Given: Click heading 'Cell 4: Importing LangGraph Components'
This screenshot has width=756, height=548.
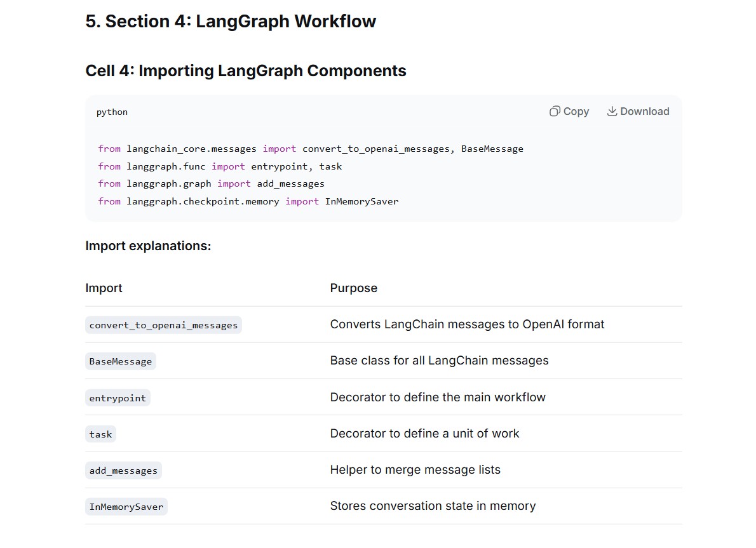Looking at the screenshot, I should (246, 71).
